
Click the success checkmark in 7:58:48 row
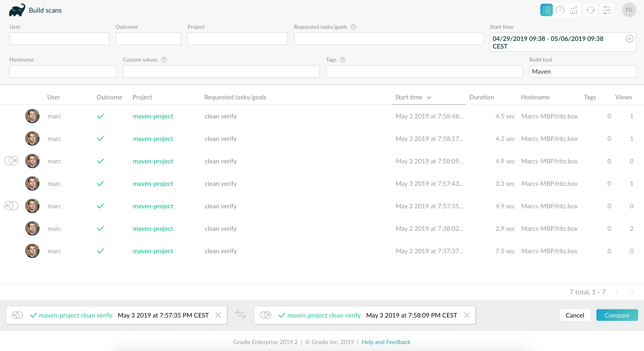coord(100,116)
